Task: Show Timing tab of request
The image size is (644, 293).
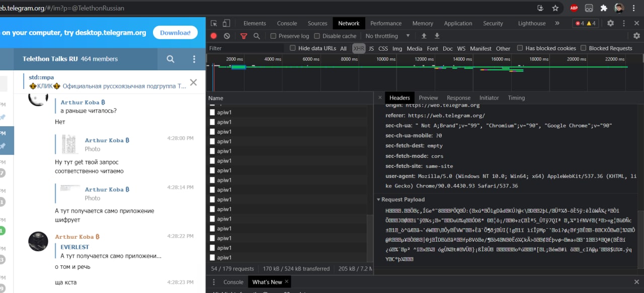Action: tap(516, 98)
